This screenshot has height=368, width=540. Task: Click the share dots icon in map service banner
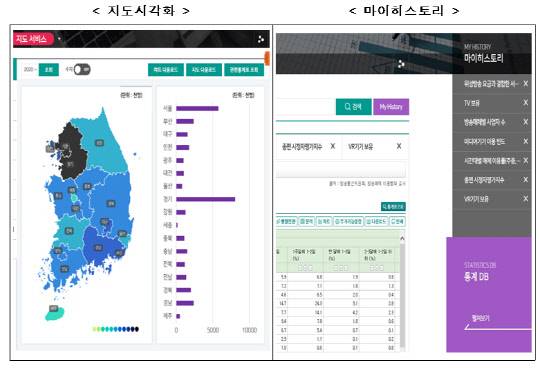tap(261, 39)
